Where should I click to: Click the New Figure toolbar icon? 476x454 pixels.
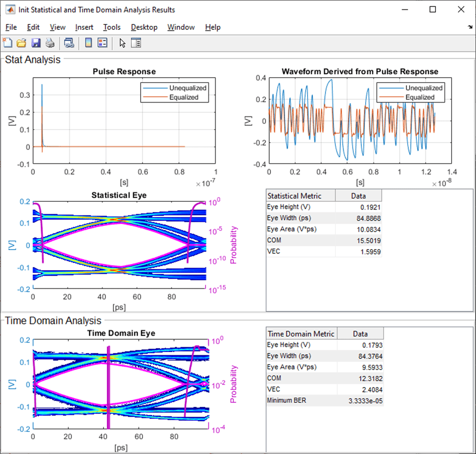click(7, 43)
